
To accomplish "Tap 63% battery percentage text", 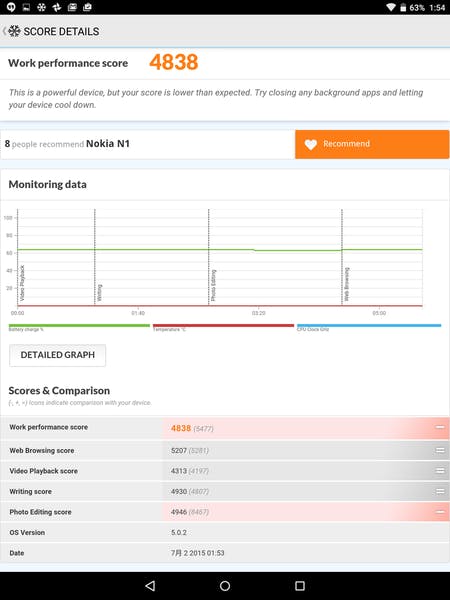I will click(417, 7).
